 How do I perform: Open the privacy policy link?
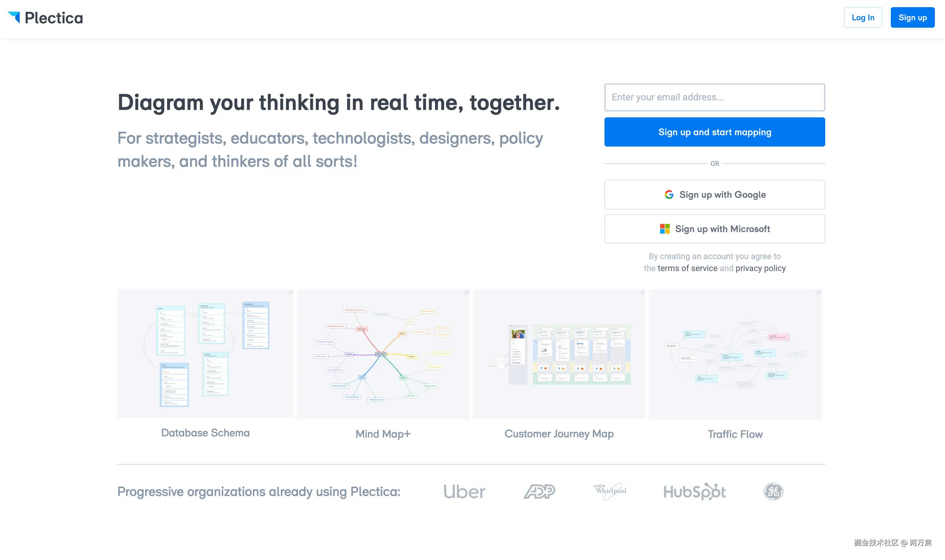coord(761,268)
